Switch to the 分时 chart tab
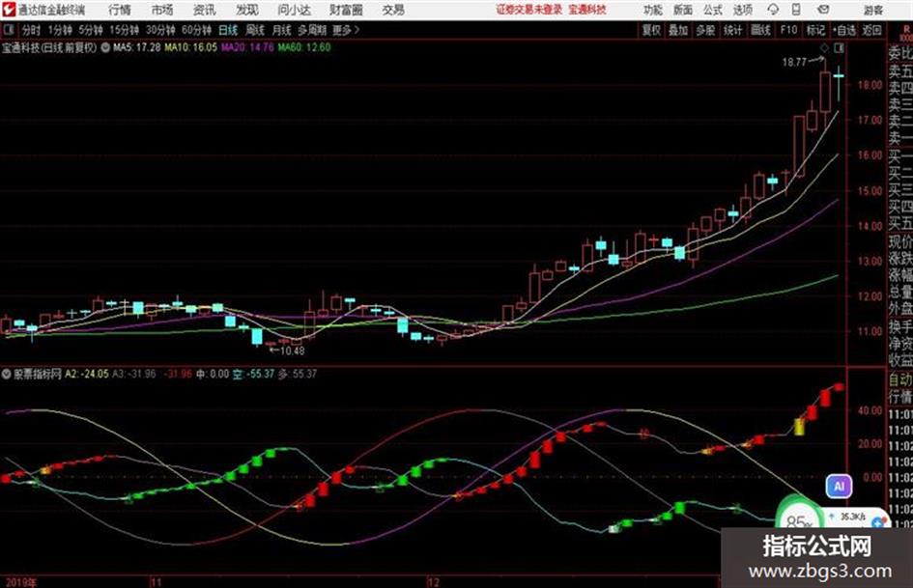Screen dimensions: 913x588 pos(31,30)
